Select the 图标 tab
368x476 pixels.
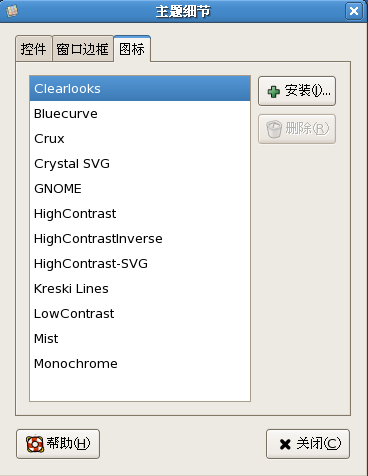pos(132,49)
